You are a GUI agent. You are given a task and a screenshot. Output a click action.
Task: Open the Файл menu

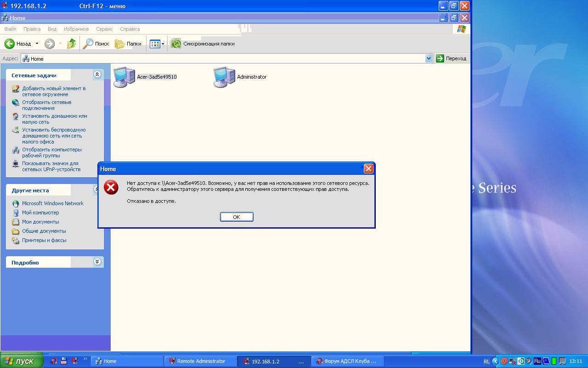coord(10,29)
